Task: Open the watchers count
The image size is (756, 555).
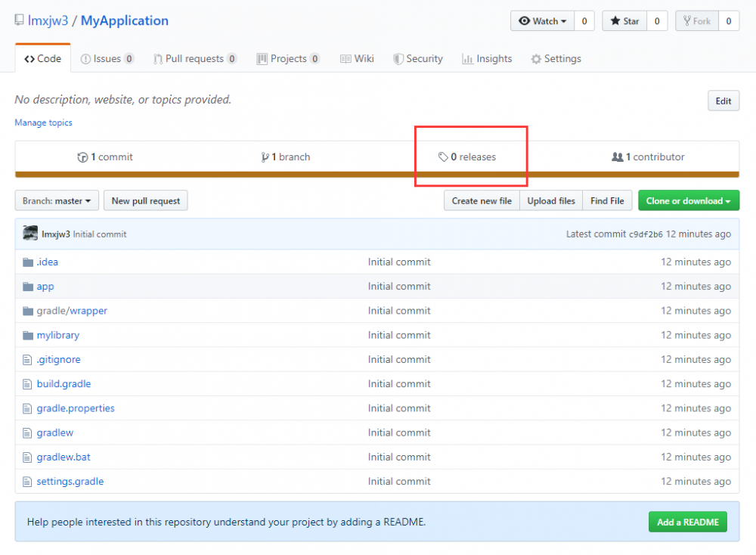Action: pyautogui.click(x=584, y=20)
